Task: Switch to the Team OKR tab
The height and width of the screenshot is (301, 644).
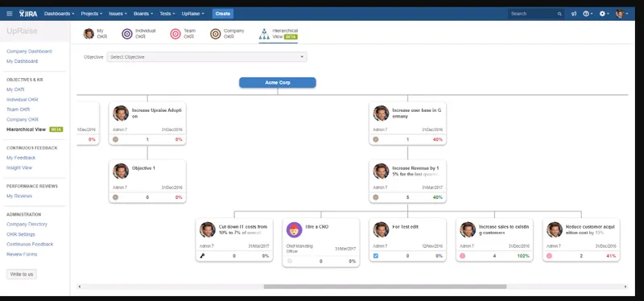Action: 183,34
